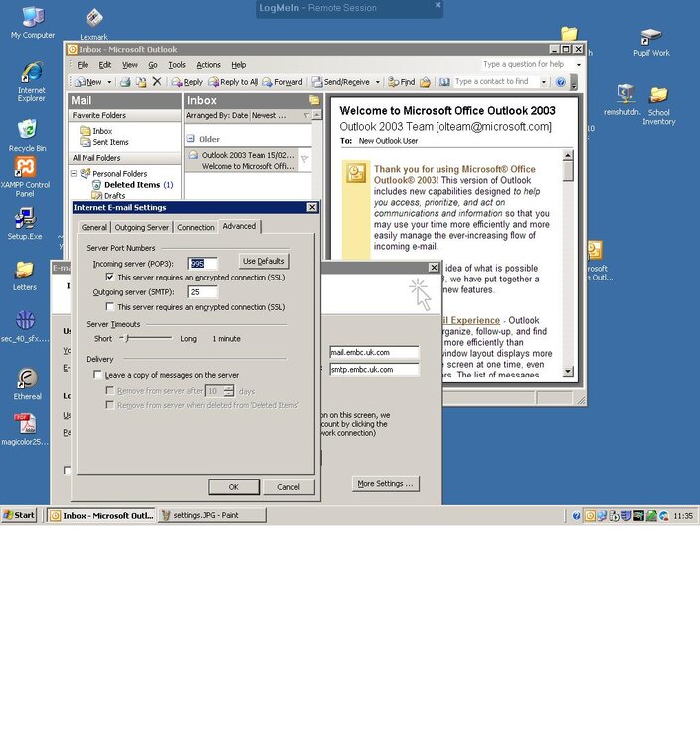Click the Type a contact to find box
700x746 pixels.
(495, 82)
